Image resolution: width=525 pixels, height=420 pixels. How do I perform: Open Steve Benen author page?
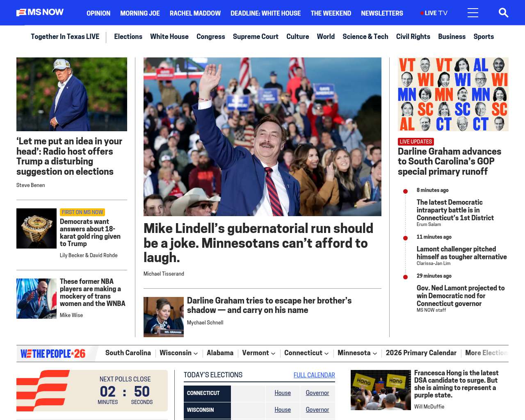[x=31, y=185]
